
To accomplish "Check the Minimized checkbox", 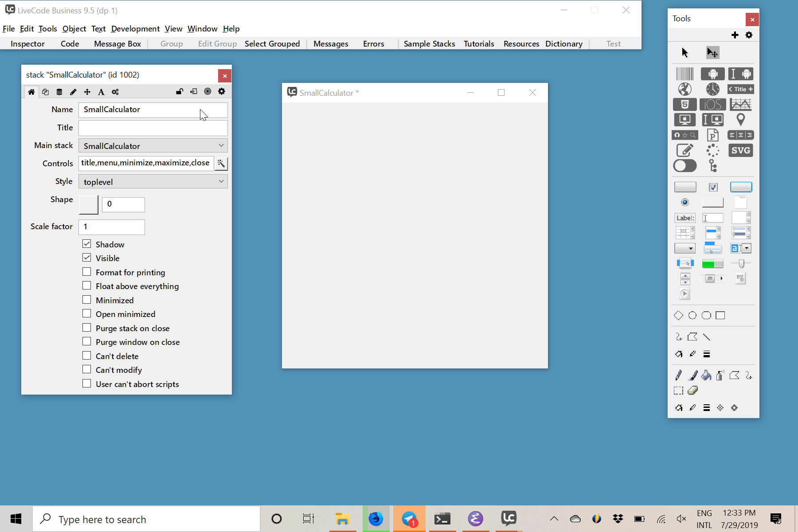I will 87,300.
